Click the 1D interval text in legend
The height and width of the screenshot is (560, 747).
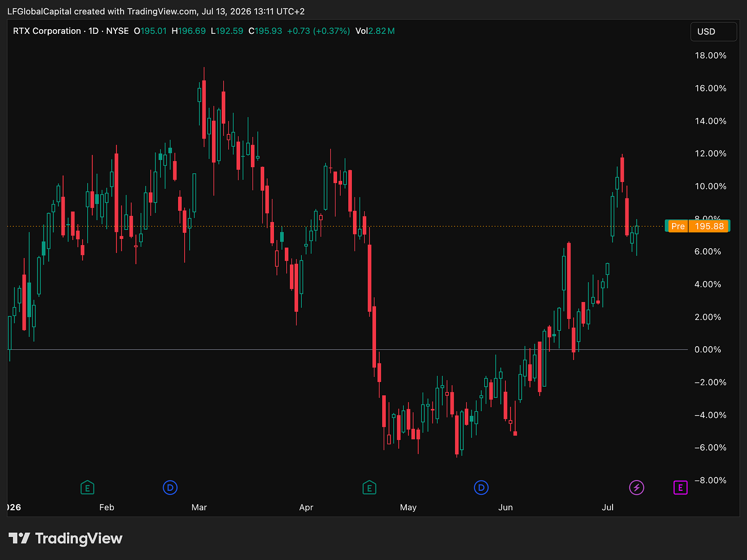(x=93, y=31)
